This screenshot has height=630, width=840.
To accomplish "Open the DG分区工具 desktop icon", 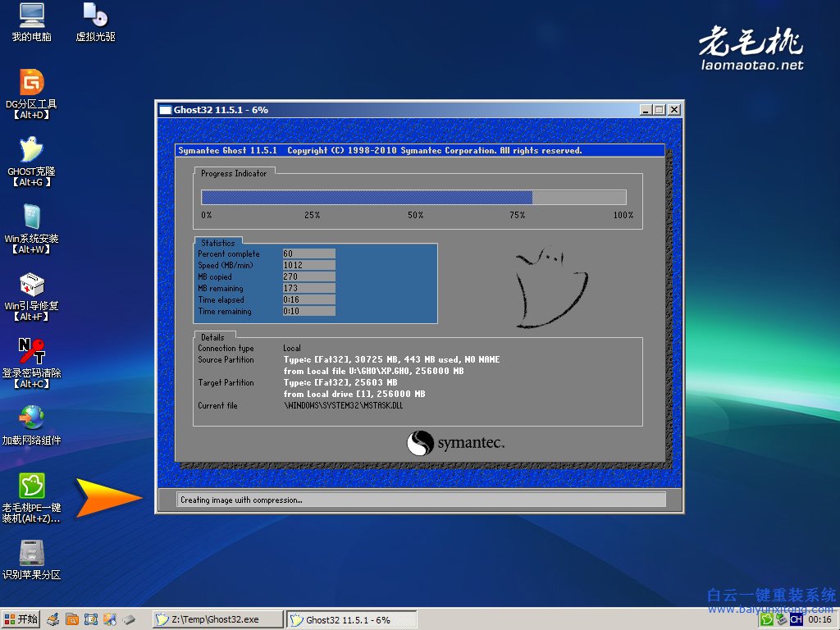I will (31, 83).
